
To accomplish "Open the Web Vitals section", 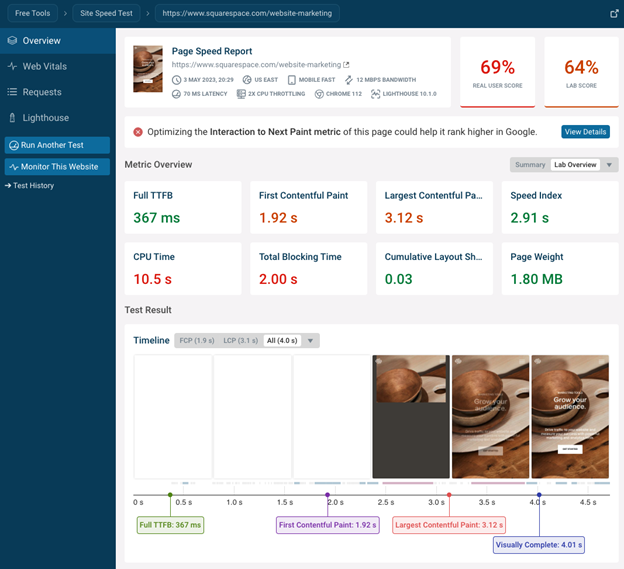I will pos(58,66).
